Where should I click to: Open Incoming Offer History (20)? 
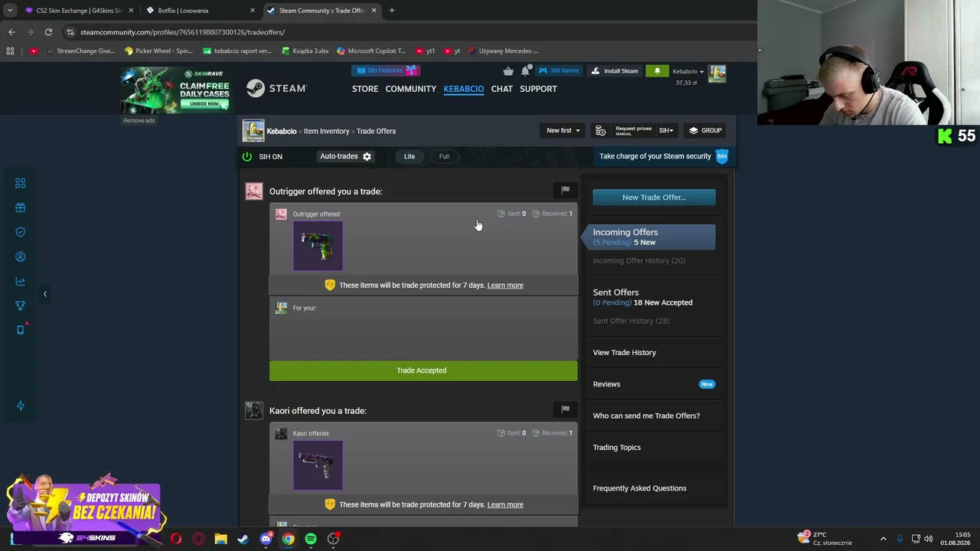pyautogui.click(x=639, y=261)
